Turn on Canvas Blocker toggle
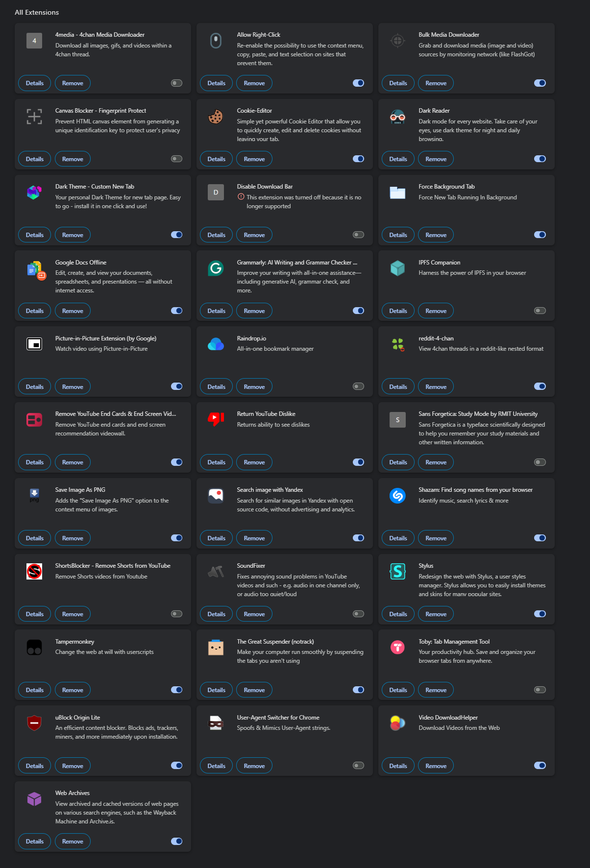The width and height of the screenshot is (590, 868). pos(176,159)
